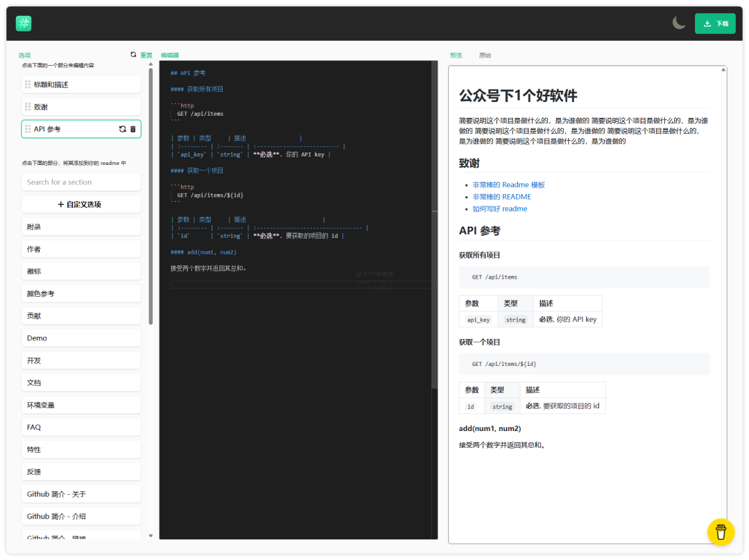The width and height of the screenshot is (749, 560).
Task: Delete the API 参考 section with trash icon
Action: 133,129
